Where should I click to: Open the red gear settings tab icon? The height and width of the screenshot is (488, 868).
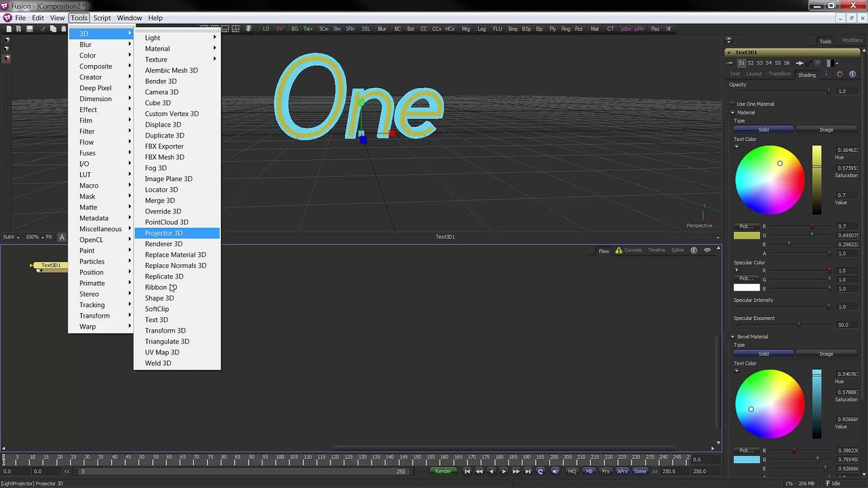coord(840,74)
